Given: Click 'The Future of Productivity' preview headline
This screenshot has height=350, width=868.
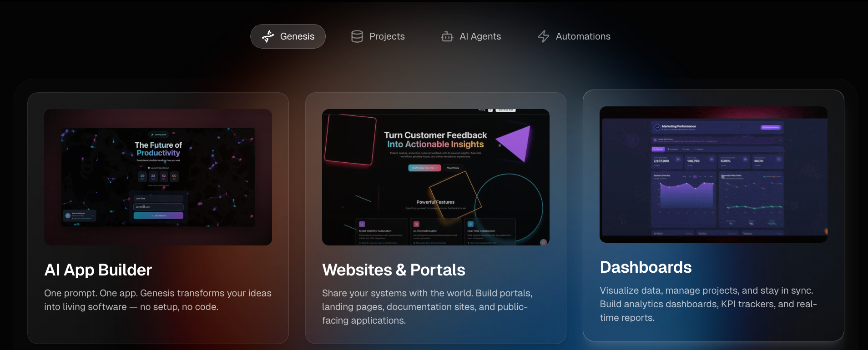Looking at the screenshot, I should coord(158,149).
